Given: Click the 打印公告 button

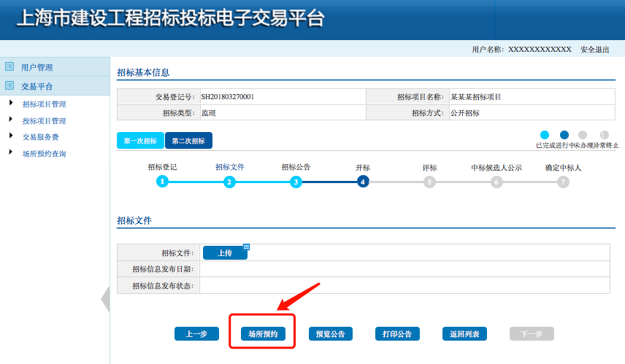Looking at the screenshot, I should coord(397,334).
